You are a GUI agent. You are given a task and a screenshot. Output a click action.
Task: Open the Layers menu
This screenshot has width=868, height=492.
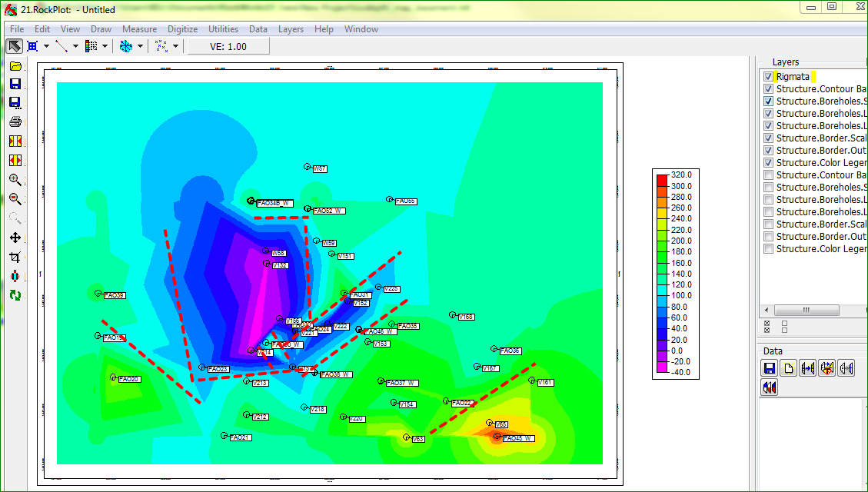click(291, 28)
